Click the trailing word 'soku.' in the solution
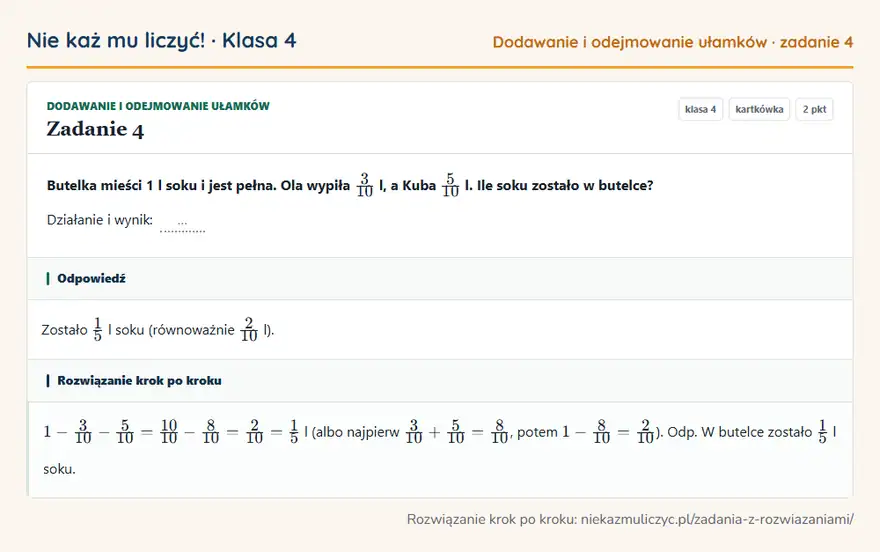The height and width of the screenshot is (552, 880). point(59,469)
